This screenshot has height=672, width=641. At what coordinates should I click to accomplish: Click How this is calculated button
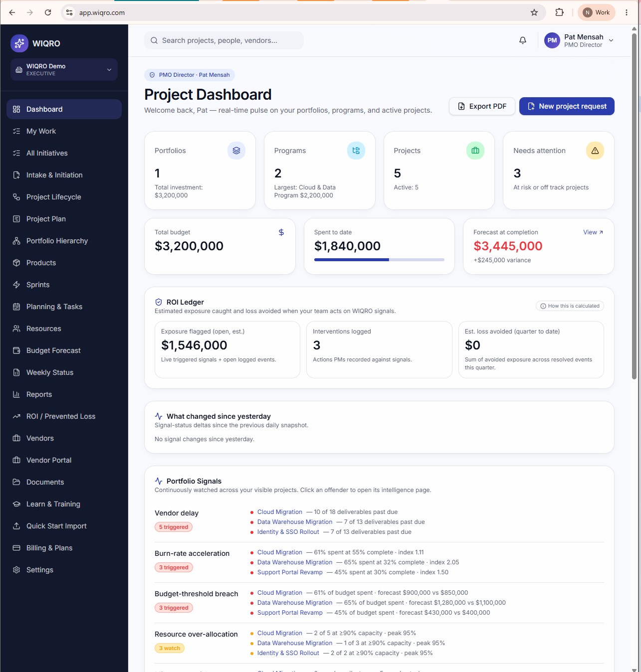[570, 306]
